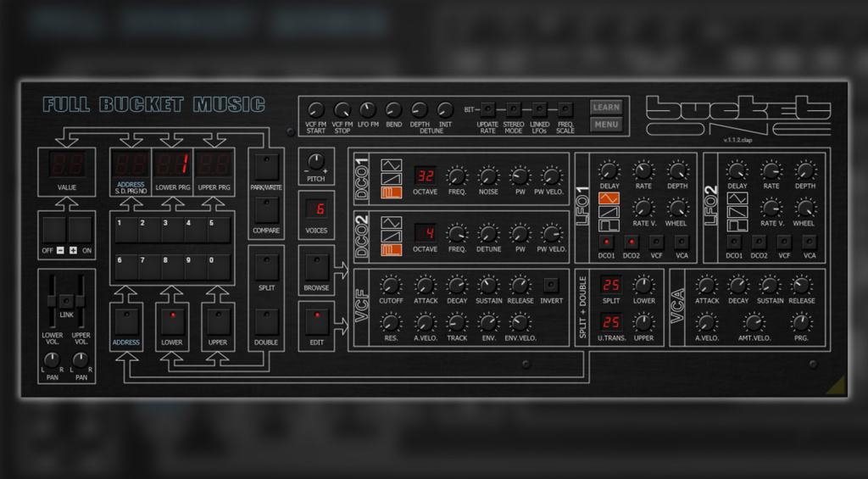This screenshot has height=479, width=868.
Task: Select the ADDRESS button
Action: (126, 321)
